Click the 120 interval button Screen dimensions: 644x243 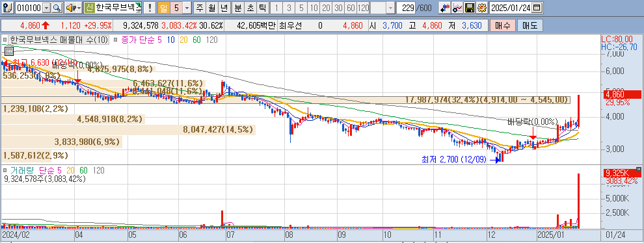pos(364,7)
